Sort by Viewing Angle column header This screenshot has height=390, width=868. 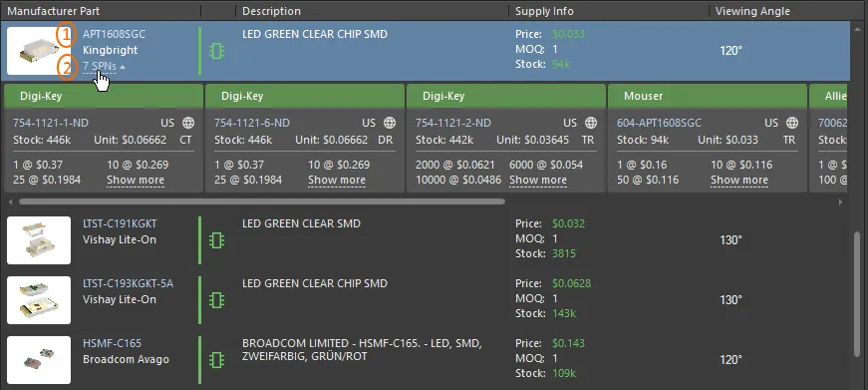click(x=752, y=11)
